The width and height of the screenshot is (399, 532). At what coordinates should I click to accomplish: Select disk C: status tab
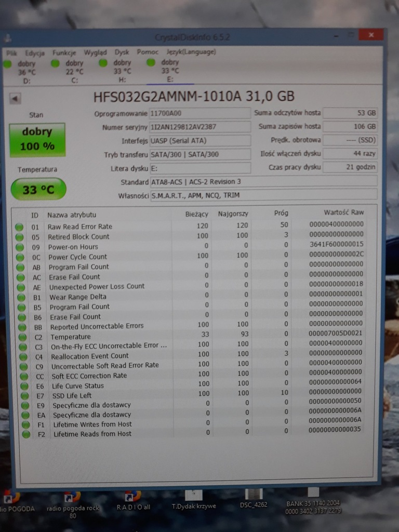click(x=69, y=71)
